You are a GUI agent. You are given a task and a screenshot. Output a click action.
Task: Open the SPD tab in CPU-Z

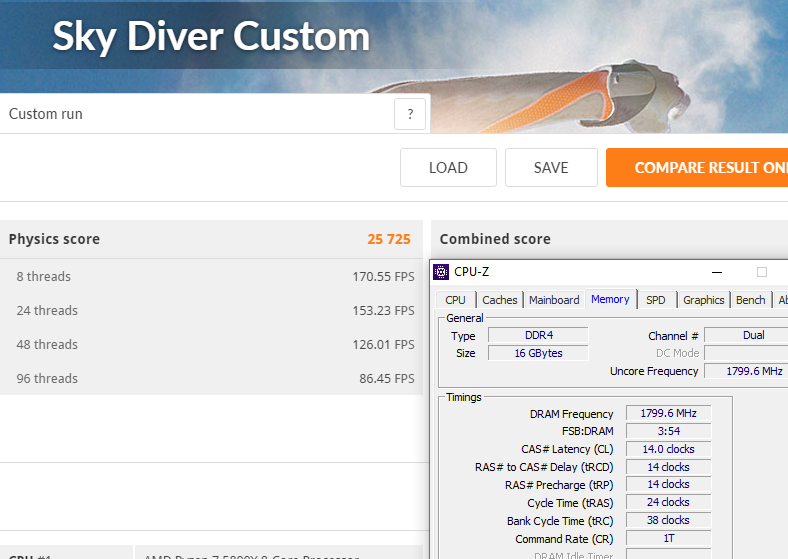point(656,300)
